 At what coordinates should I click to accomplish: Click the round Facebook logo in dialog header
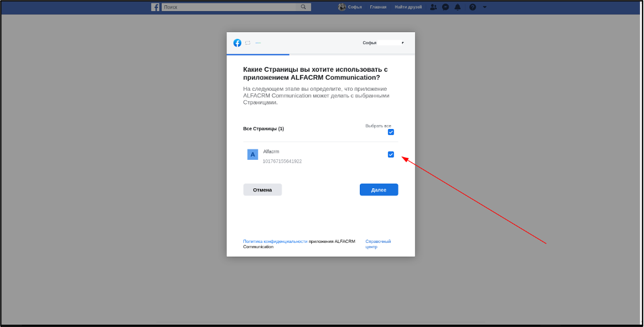click(x=237, y=43)
